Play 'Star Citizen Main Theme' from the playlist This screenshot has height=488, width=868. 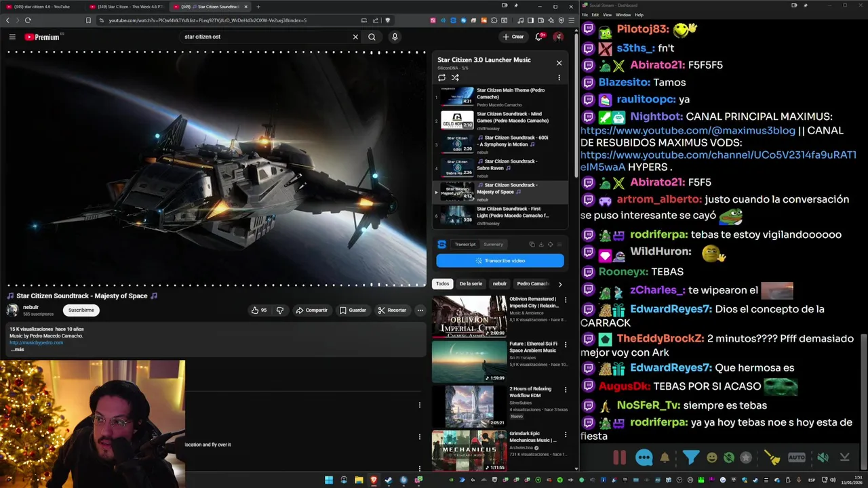500,97
